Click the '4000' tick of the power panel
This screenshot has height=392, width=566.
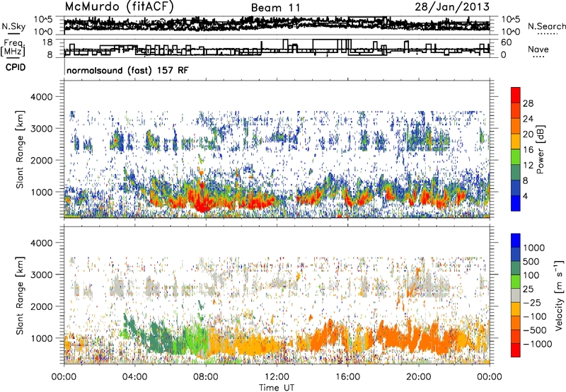[41, 97]
